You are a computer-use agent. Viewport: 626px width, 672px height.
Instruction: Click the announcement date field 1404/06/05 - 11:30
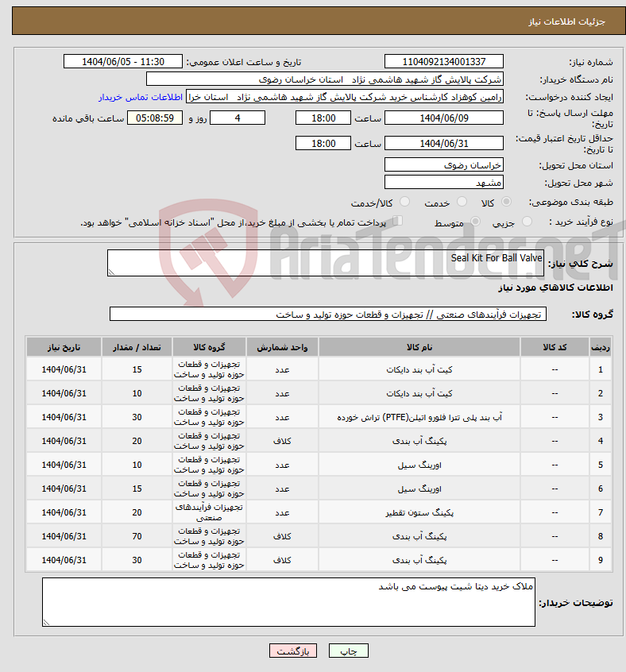(x=123, y=62)
